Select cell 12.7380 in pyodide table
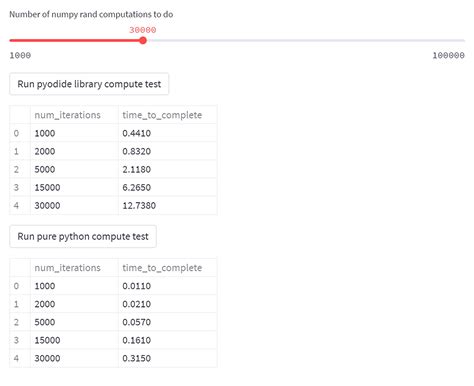474x386 pixels. 168,205
